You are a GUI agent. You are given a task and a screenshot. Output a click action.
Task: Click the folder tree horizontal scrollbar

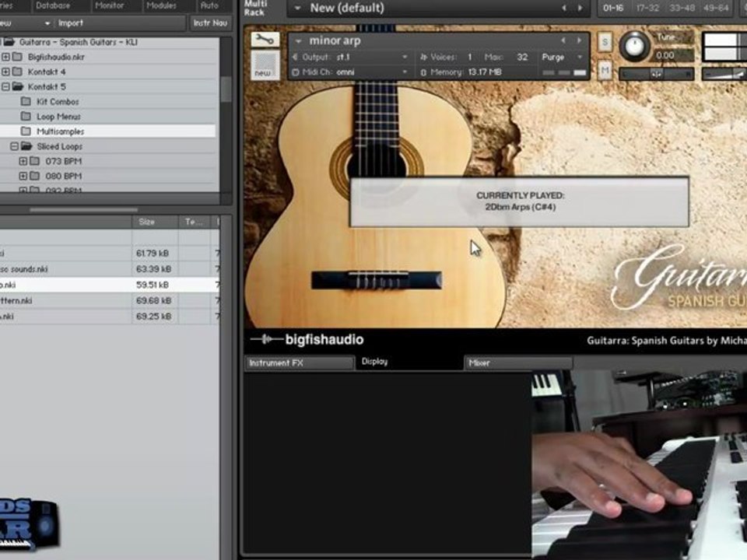83,209
